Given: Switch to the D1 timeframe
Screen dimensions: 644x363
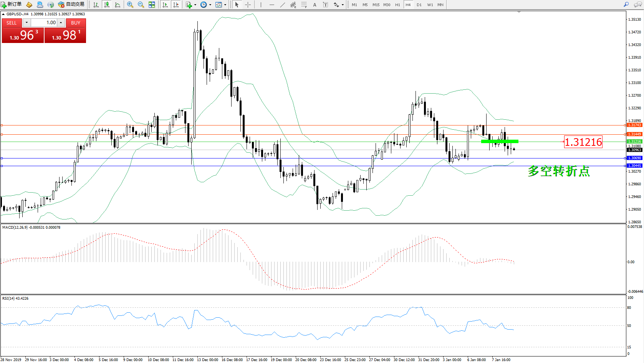Looking at the screenshot, I should pos(419,5).
